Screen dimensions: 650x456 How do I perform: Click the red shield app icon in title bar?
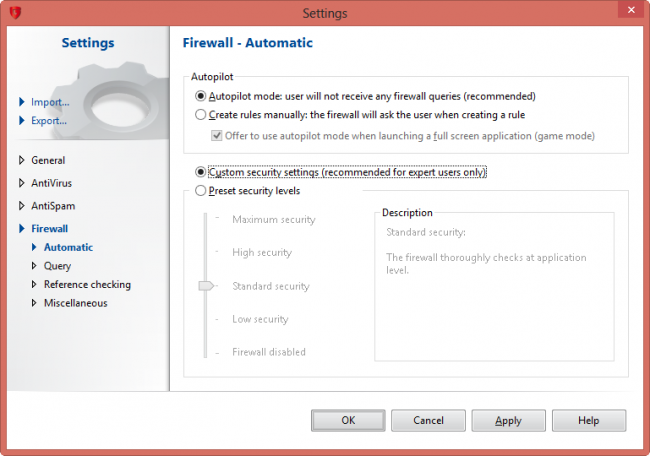click(x=14, y=13)
